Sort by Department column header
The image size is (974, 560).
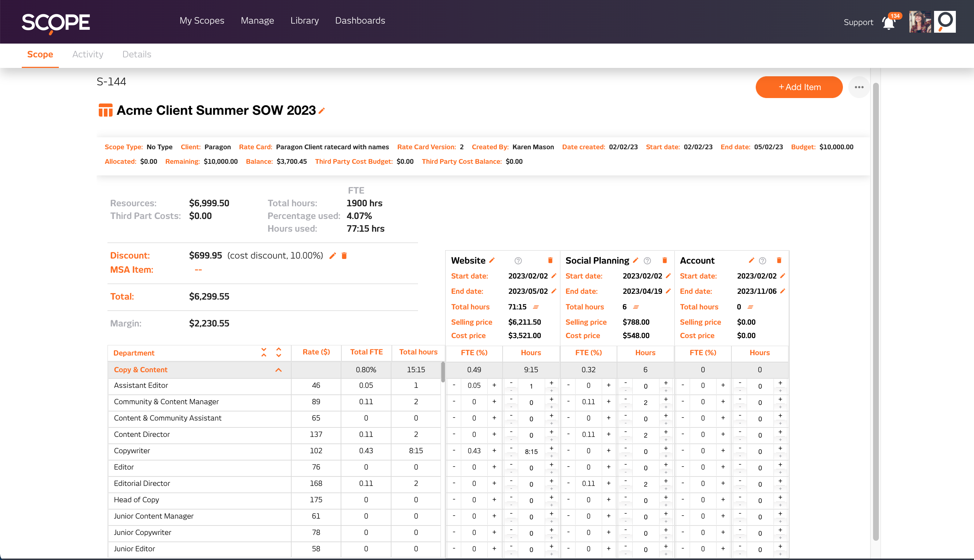pyautogui.click(x=134, y=353)
